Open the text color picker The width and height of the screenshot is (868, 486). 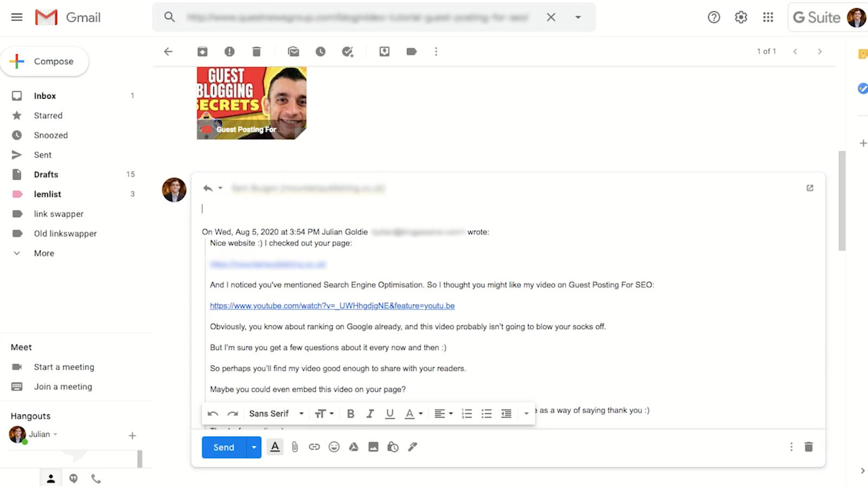click(413, 414)
